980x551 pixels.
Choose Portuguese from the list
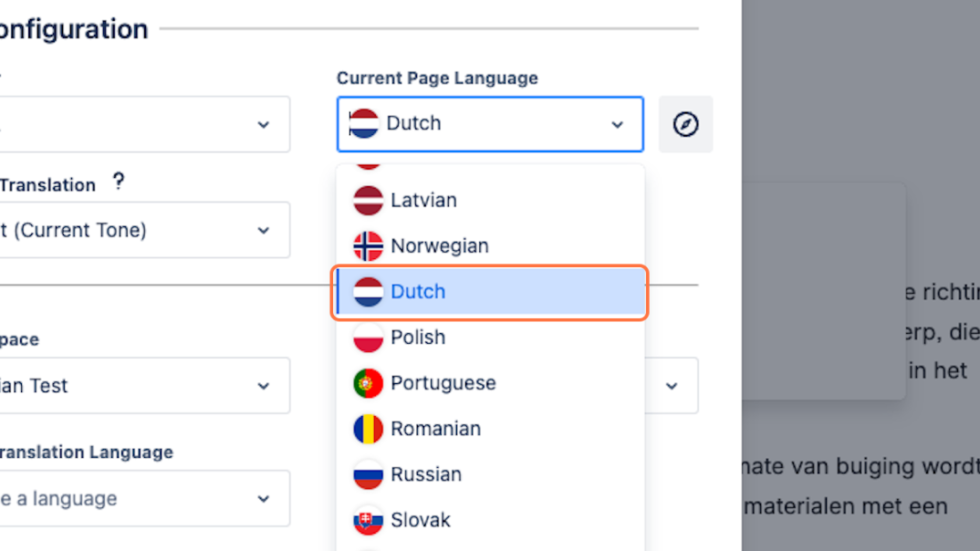tap(443, 383)
